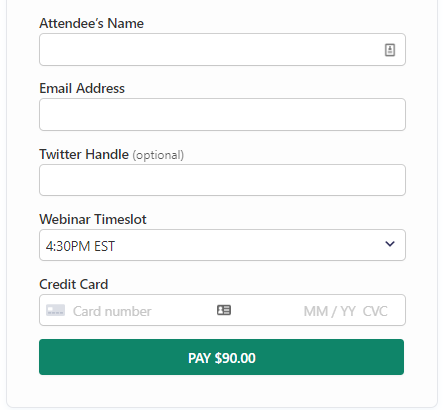Click the PAY $90.00 button
This screenshot has height=410, width=446.
click(x=221, y=357)
